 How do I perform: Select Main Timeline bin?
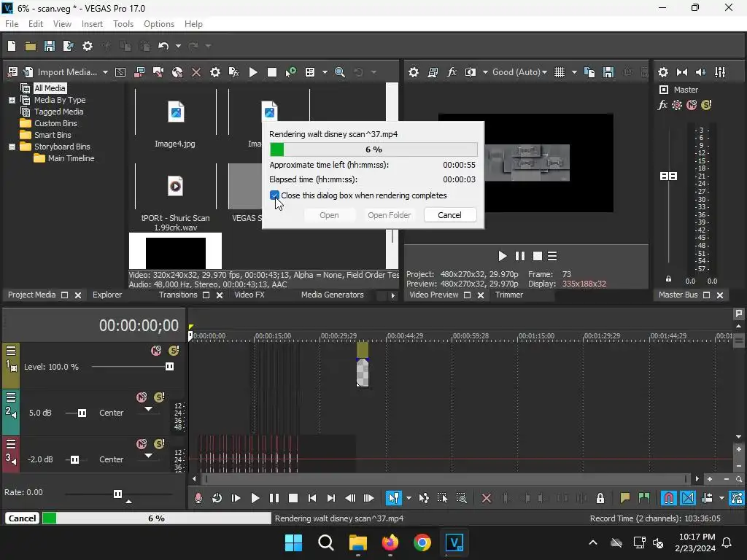click(71, 158)
